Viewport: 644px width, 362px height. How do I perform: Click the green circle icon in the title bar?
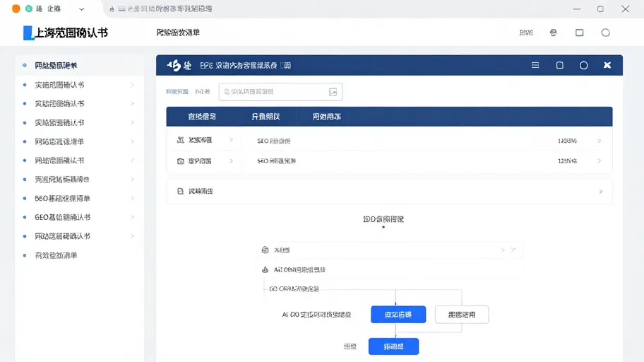click(29, 8)
